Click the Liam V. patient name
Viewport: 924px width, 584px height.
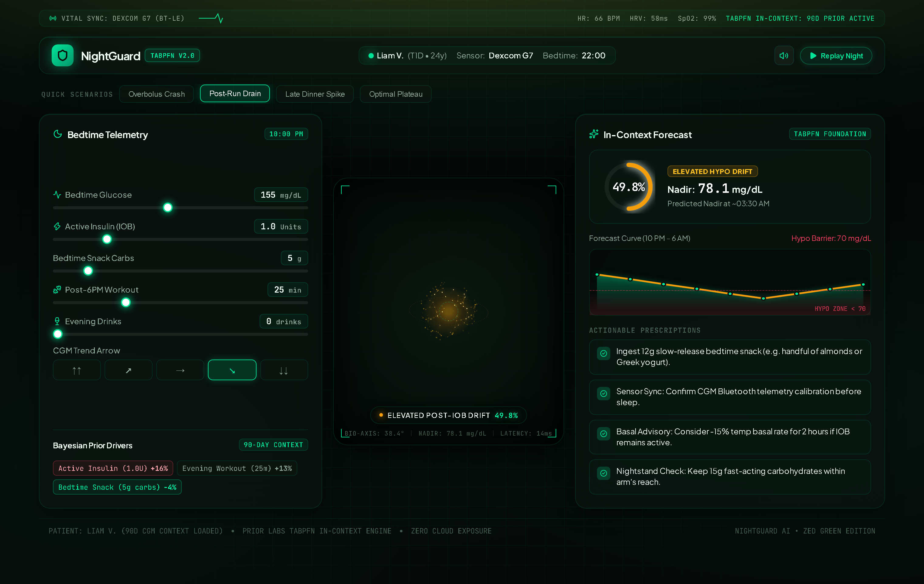390,56
